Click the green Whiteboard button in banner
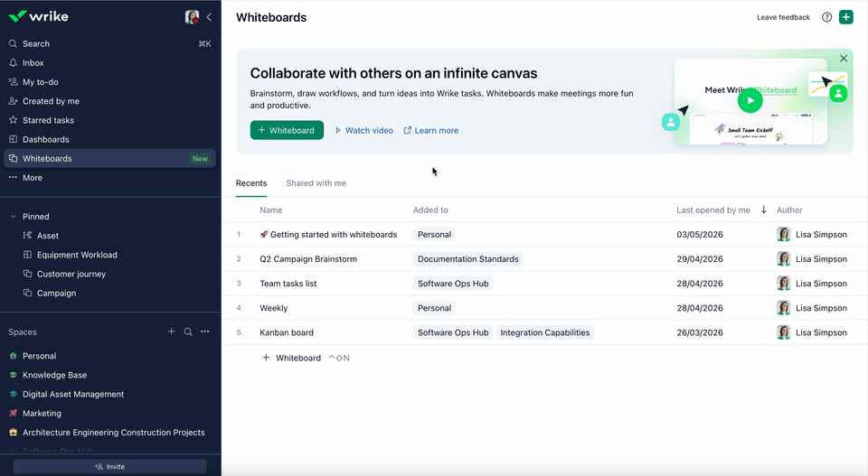 [287, 130]
